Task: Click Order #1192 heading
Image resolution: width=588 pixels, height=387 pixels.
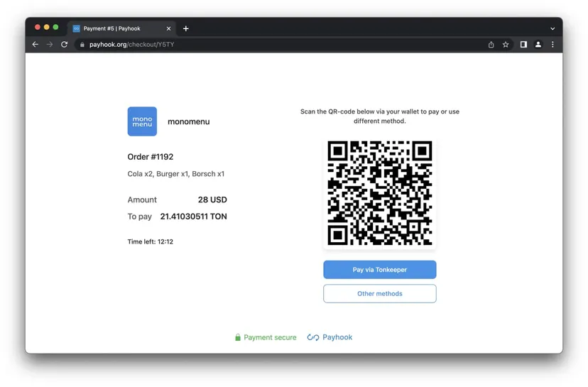Action: (x=151, y=157)
